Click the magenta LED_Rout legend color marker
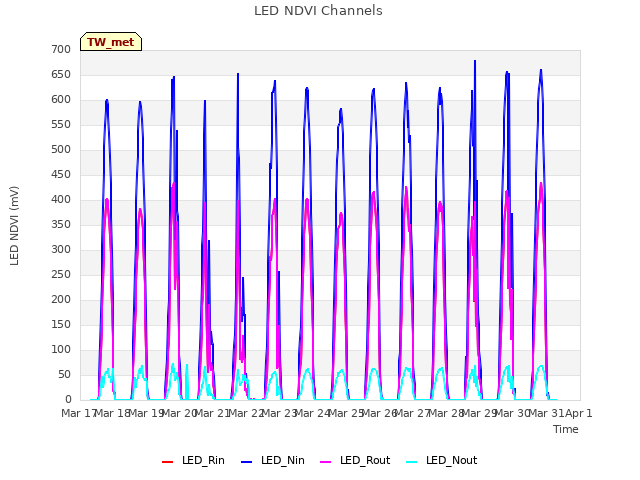Image resolution: width=640 pixels, height=480 pixels. [x=326, y=462]
